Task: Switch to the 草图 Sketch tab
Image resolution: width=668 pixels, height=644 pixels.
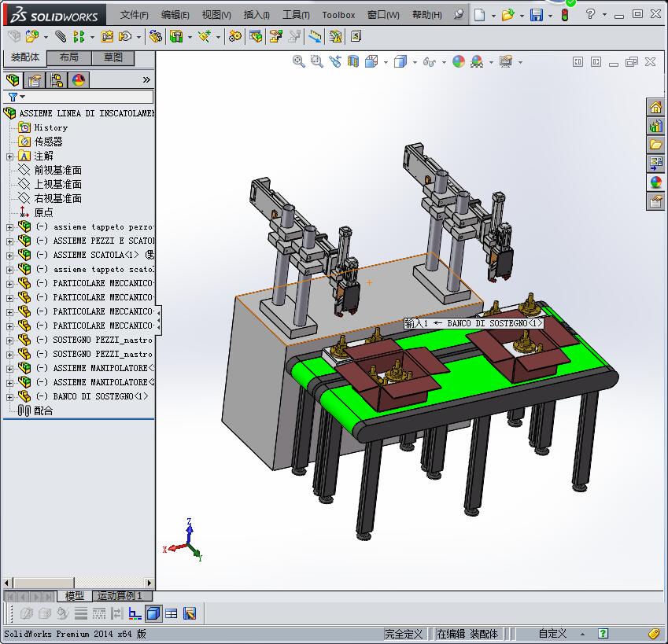Action: tap(113, 57)
